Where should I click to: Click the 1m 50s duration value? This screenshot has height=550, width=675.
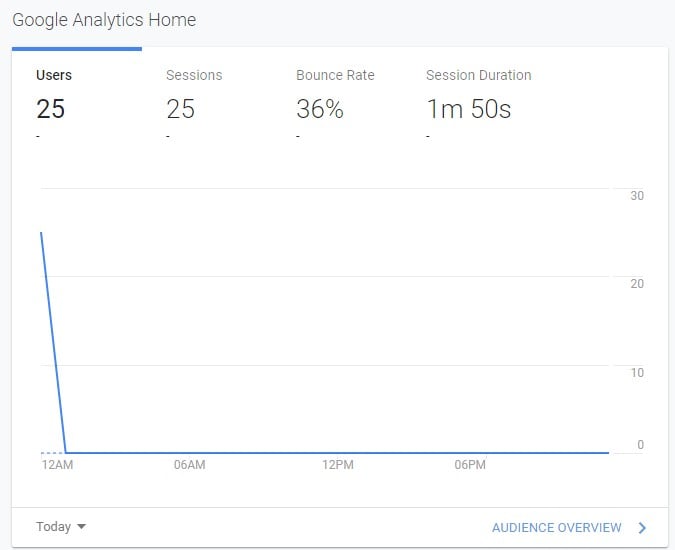point(468,109)
